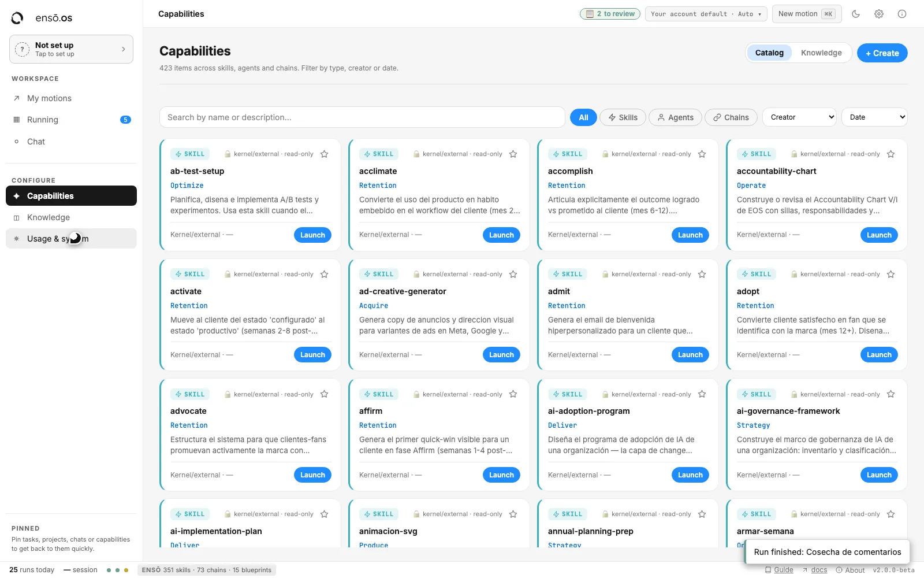Switch to the Catalog tab
924x578 pixels.
[769, 53]
